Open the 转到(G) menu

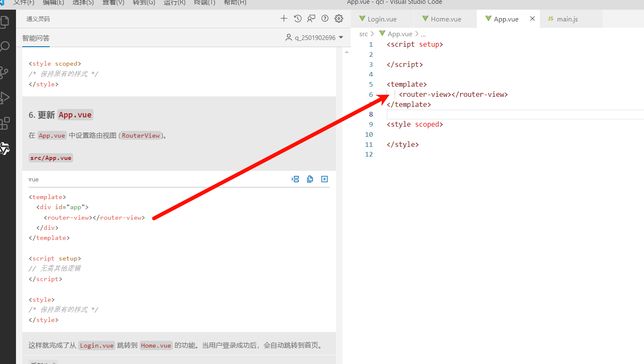coord(144,3)
